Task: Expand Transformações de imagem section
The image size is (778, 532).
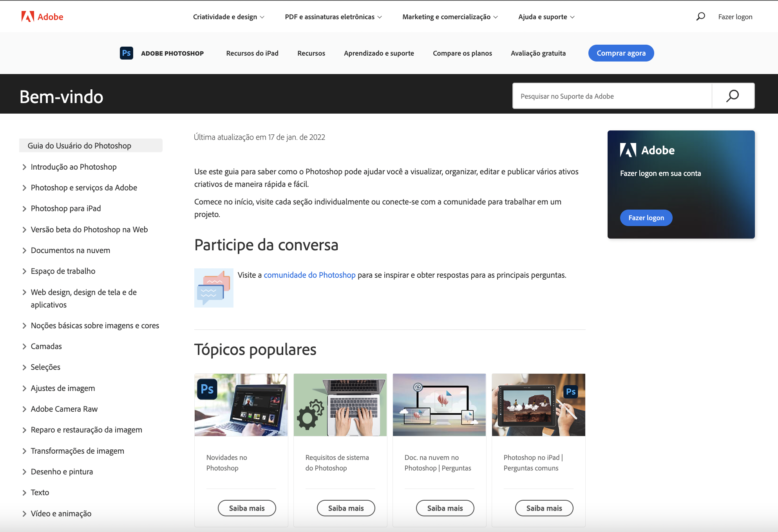Action: 73,451
